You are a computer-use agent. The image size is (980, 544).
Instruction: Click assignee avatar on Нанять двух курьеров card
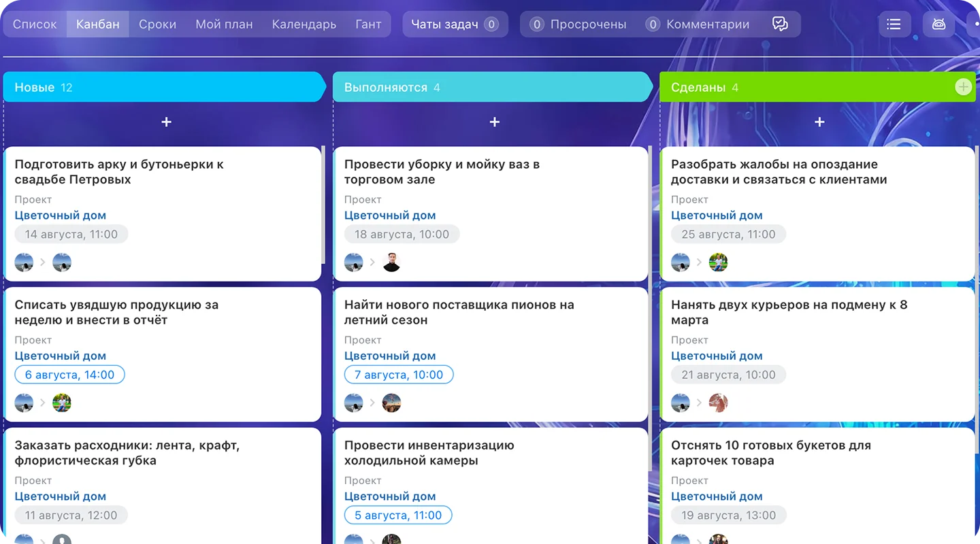718,403
